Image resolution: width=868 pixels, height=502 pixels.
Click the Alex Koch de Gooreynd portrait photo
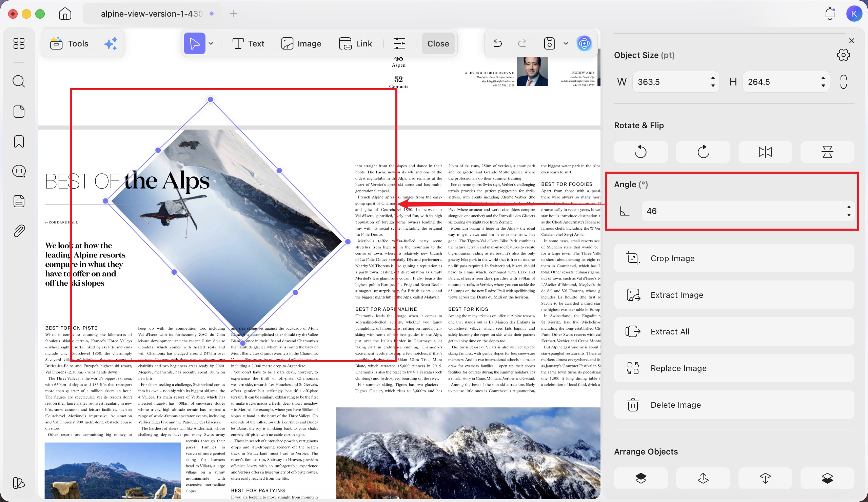tap(532, 71)
